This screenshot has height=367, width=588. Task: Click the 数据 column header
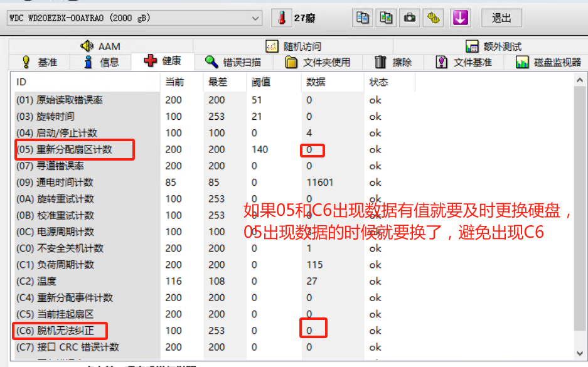[x=333, y=82]
